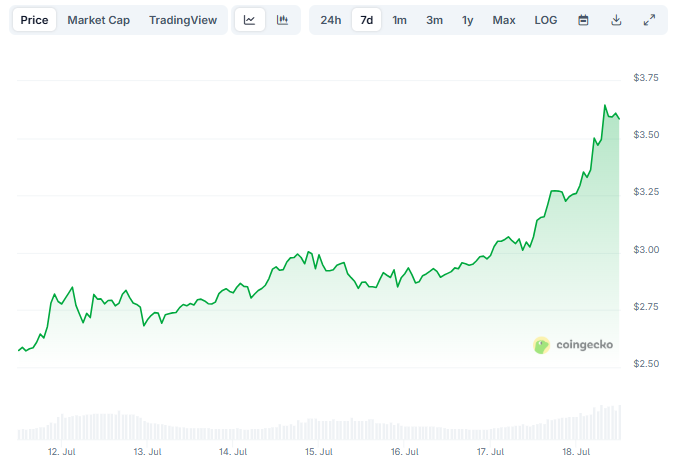Click the $2.50 price axis label
Screen dimensions: 675x470
point(646,364)
